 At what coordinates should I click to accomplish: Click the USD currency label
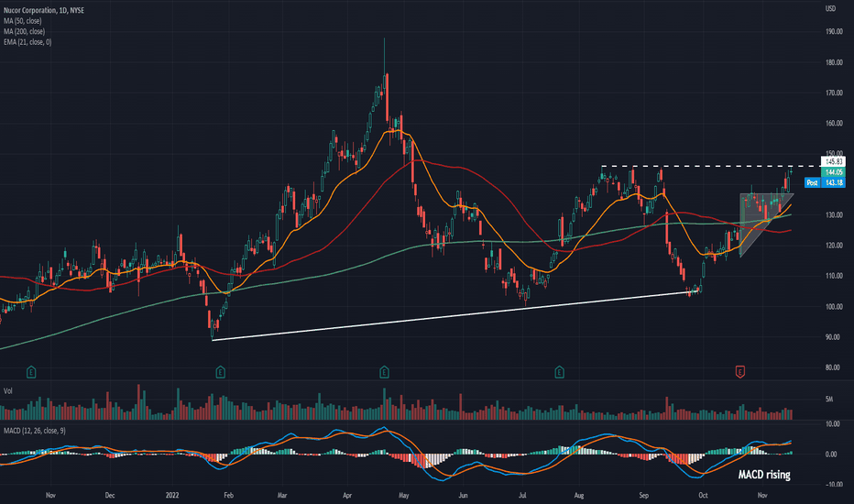click(x=830, y=9)
